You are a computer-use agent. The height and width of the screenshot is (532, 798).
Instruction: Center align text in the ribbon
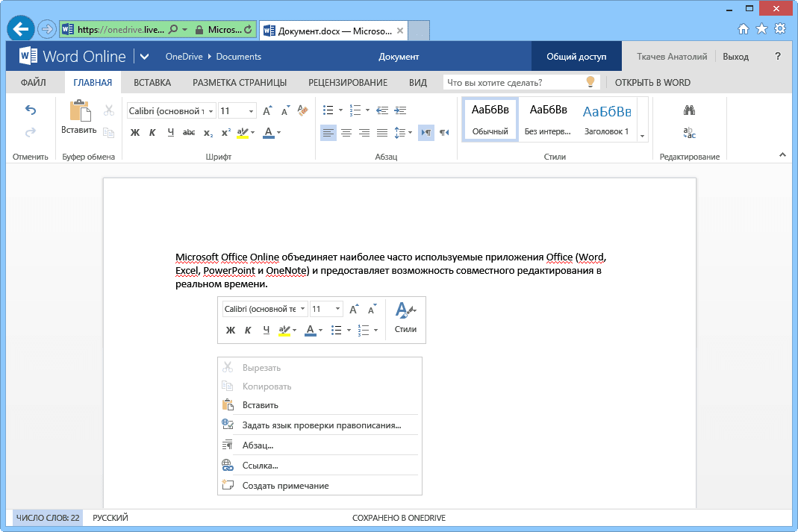(346, 133)
